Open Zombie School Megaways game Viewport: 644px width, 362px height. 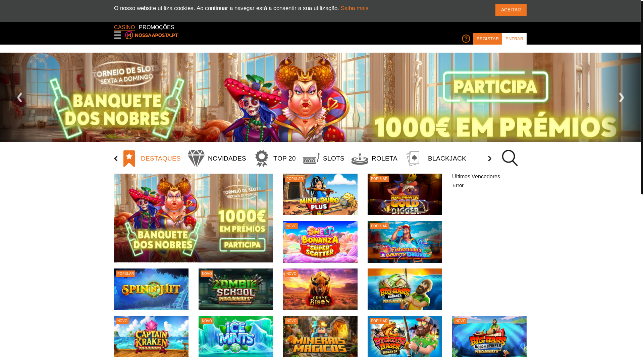[236, 289]
